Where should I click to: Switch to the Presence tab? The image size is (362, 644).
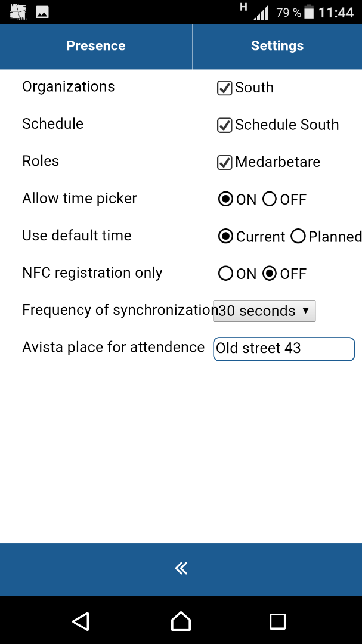tap(96, 45)
